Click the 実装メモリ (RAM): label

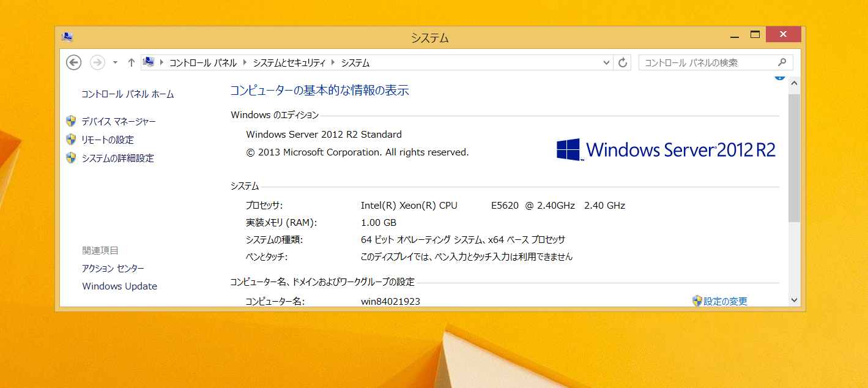(281, 223)
